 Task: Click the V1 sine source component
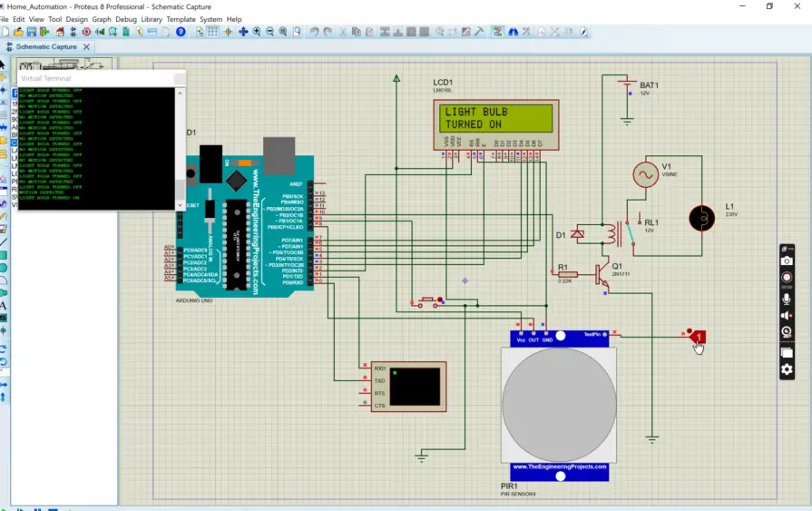coord(646,174)
